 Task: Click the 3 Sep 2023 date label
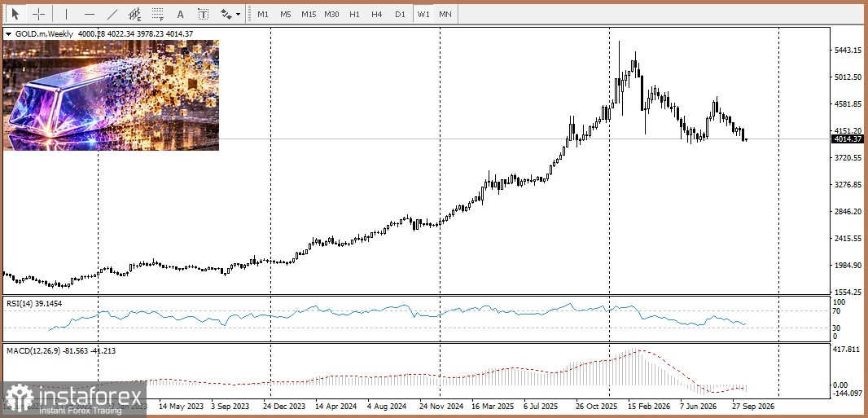click(x=230, y=406)
